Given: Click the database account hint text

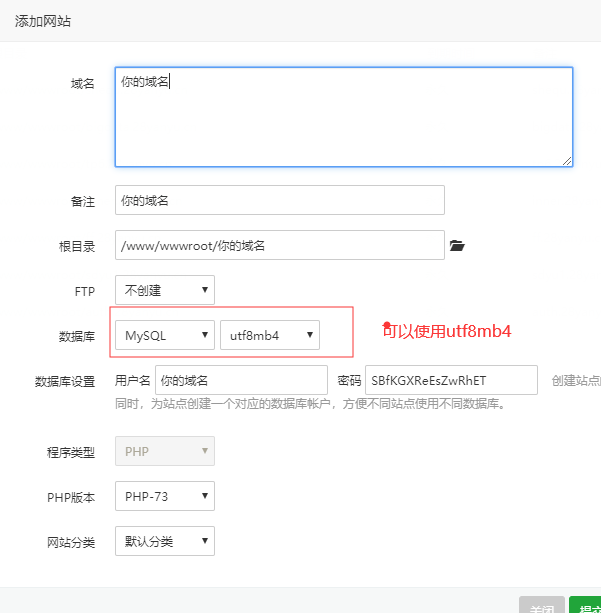Looking at the screenshot, I should tap(310, 404).
